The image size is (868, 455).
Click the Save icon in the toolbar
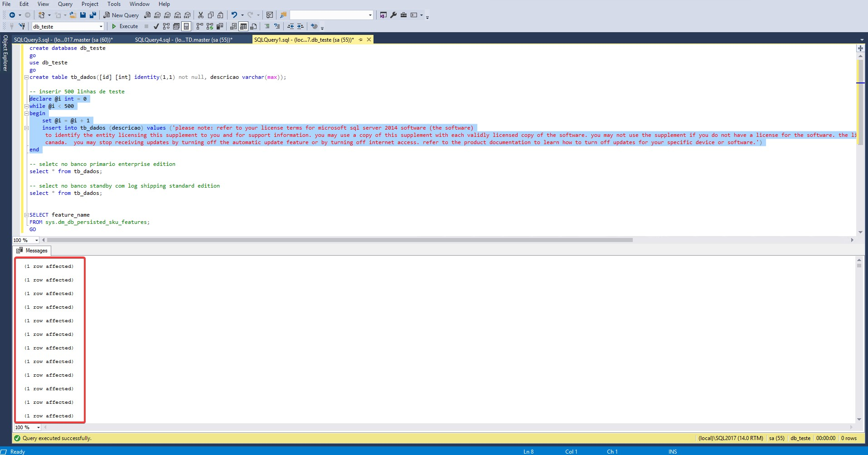(x=82, y=15)
